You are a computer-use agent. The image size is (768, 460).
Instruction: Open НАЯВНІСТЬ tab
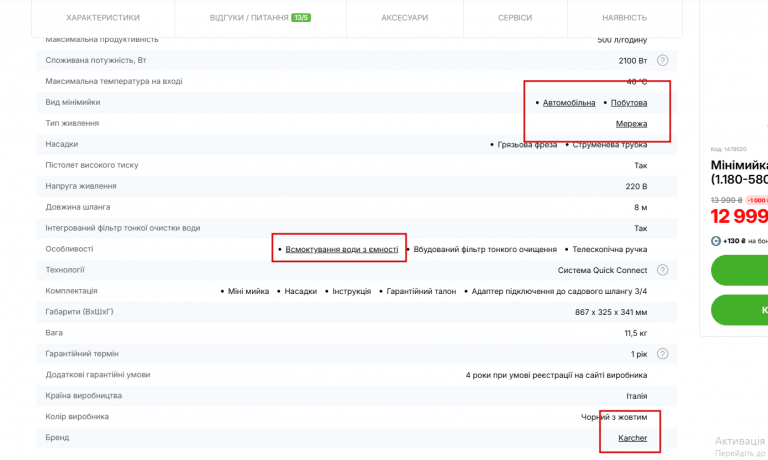pos(624,18)
